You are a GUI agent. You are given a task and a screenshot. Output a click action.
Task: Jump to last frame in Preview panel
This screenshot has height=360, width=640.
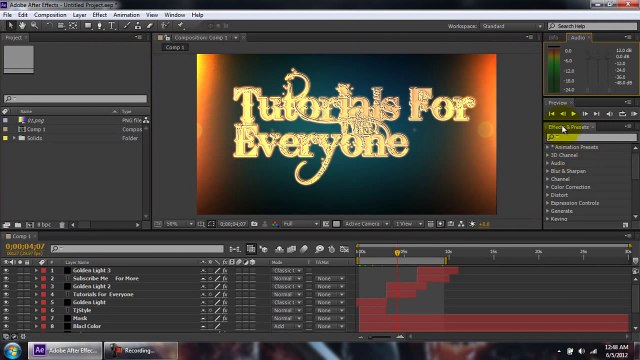pos(597,114)
